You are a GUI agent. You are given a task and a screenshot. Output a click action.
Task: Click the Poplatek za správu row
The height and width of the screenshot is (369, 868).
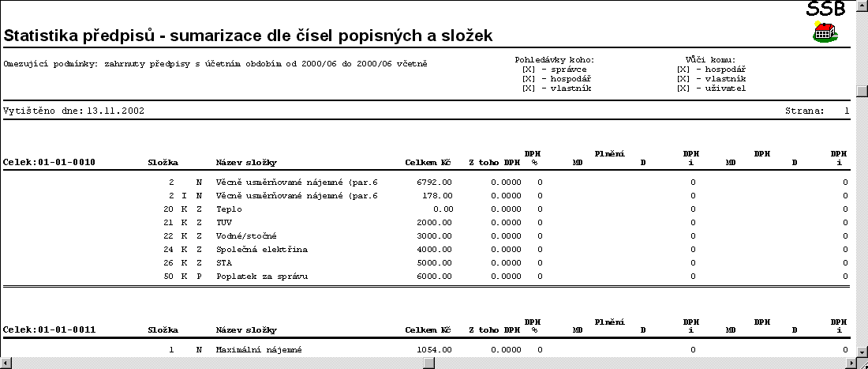click(261, 277)
